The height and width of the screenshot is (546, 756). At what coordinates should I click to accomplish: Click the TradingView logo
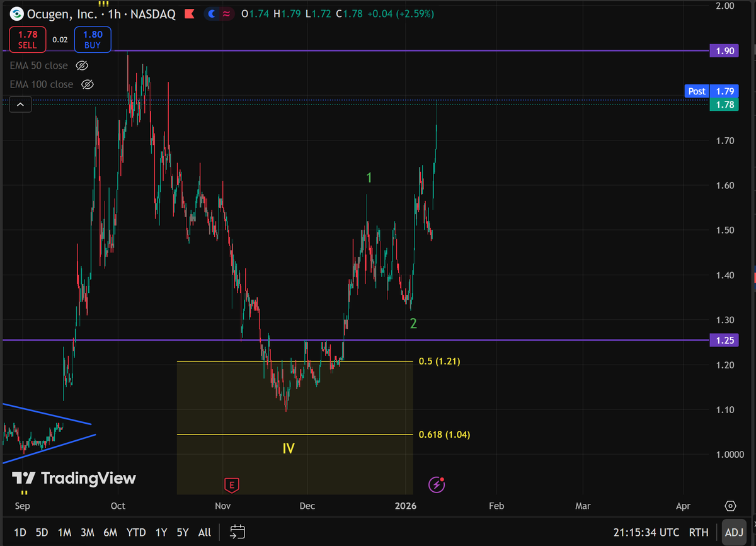click(x=74, y=479)
